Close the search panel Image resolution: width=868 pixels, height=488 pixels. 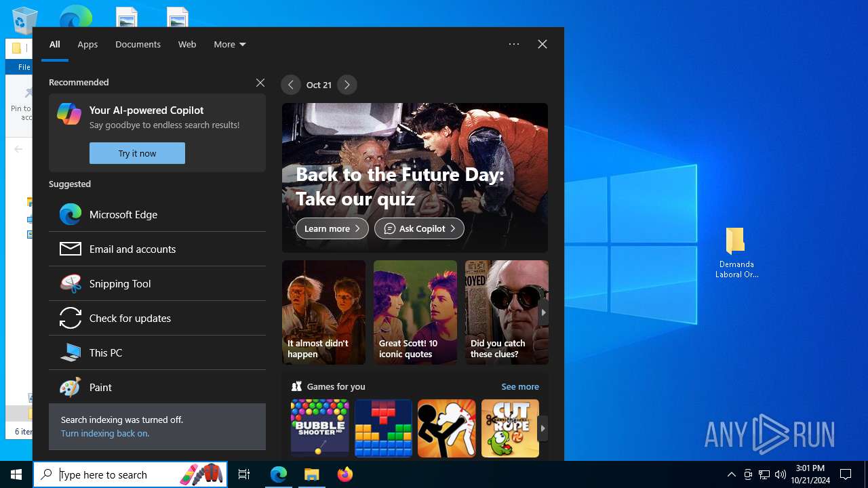pos(542,44)
